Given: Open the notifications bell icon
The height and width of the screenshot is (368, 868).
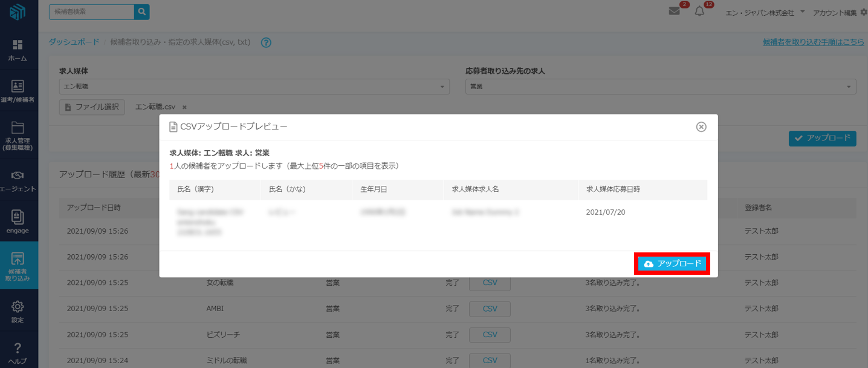Looking at the screenshot, I should [x=699, y=11].
